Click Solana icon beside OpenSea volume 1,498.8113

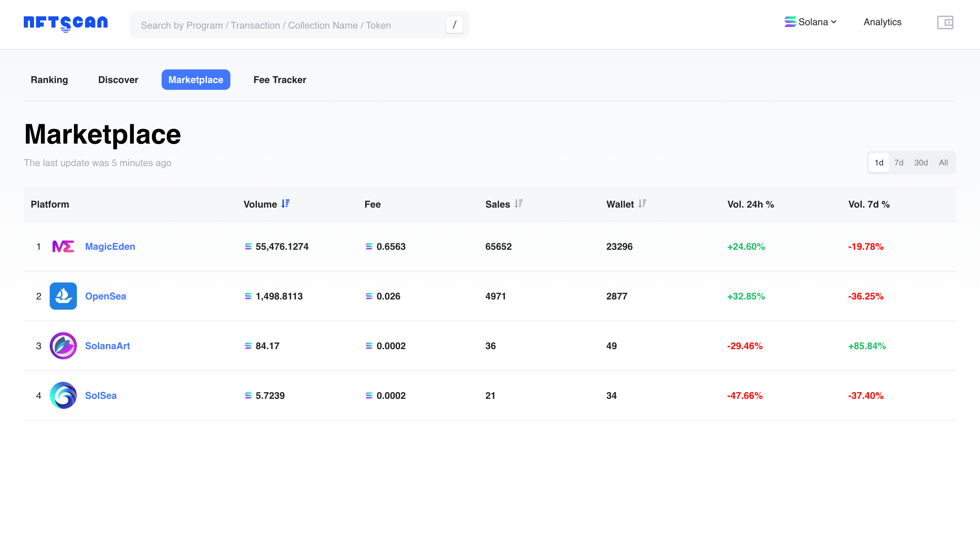(248, 296)
